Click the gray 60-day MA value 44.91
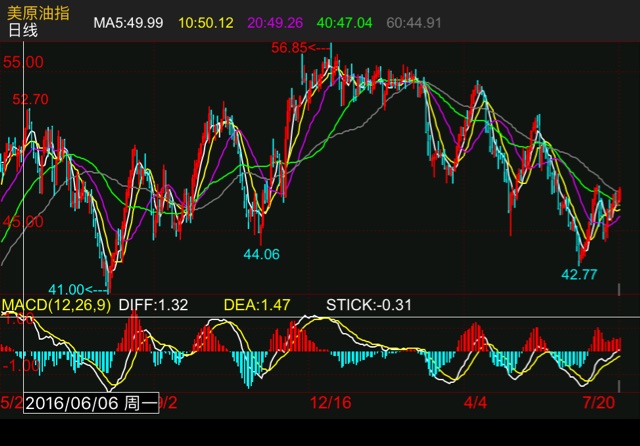Viewport: 640px width, 446px height. point(414,22)
